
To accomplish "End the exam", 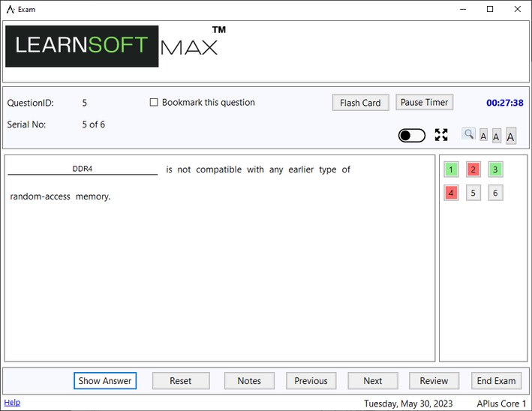I will pos(497,380).
